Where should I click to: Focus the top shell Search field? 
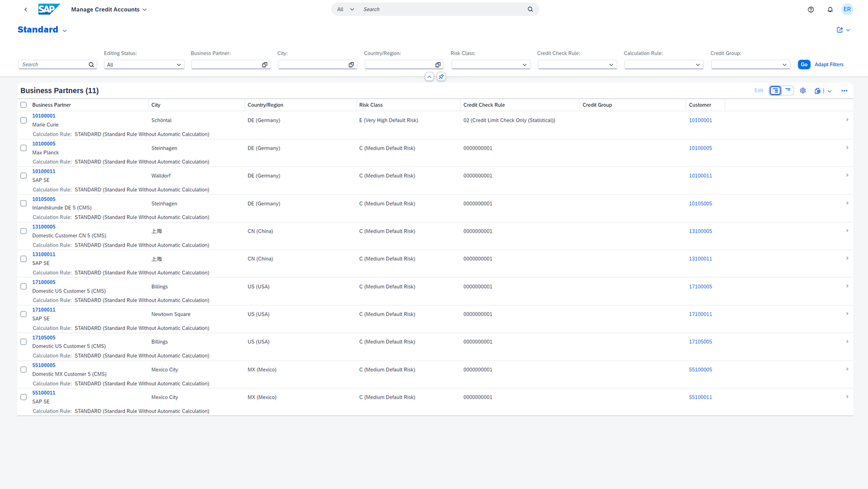pyautogui.click(x=443, y=10)
